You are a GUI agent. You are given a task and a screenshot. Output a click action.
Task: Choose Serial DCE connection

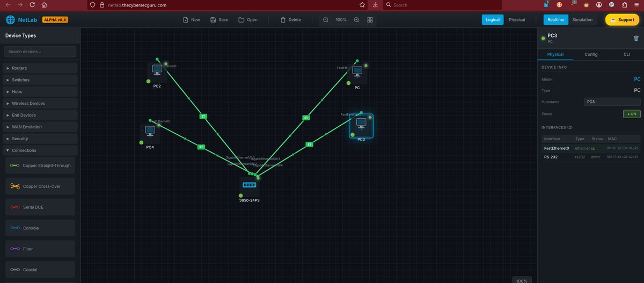(40, 207)
